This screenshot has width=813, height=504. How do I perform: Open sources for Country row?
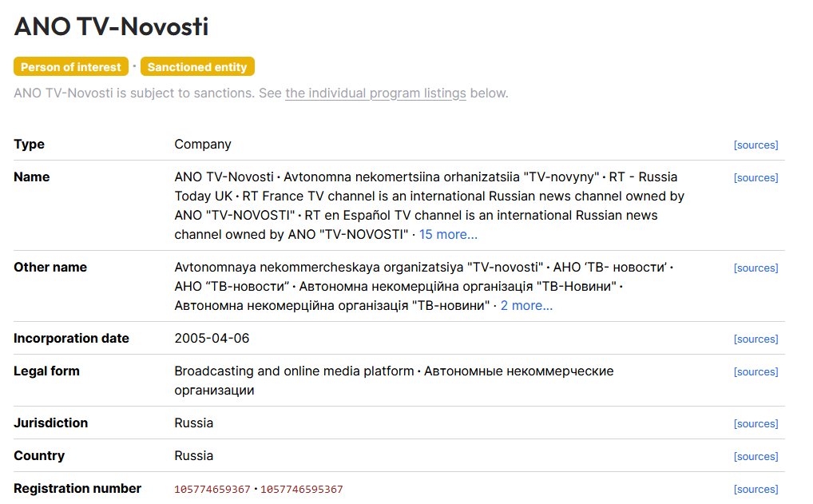[755, 456]
